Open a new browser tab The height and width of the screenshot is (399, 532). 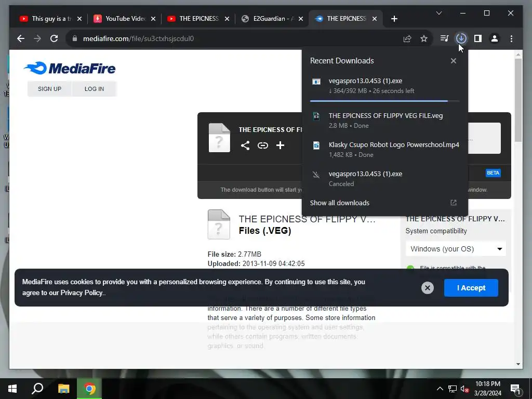[x=394, y=19]
